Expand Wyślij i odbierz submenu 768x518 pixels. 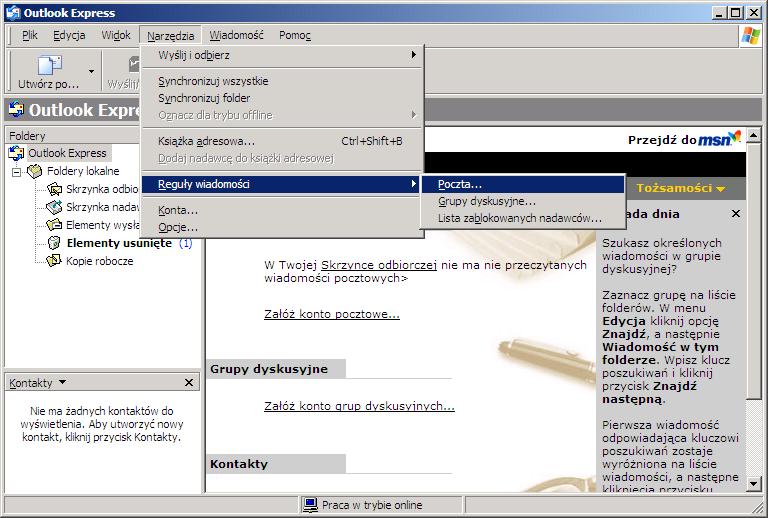coord(282,55)
